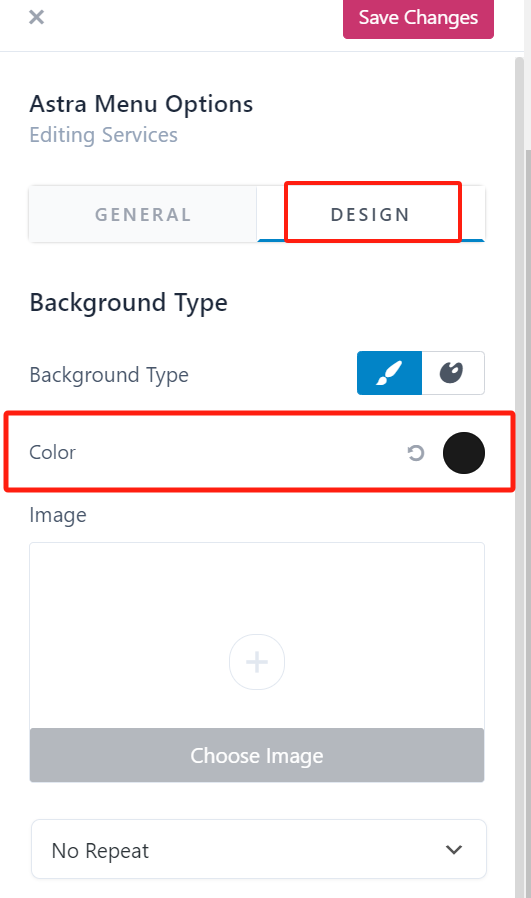
Task: Close the Astra Menu Options panel
Action: (x=36, y=17)
